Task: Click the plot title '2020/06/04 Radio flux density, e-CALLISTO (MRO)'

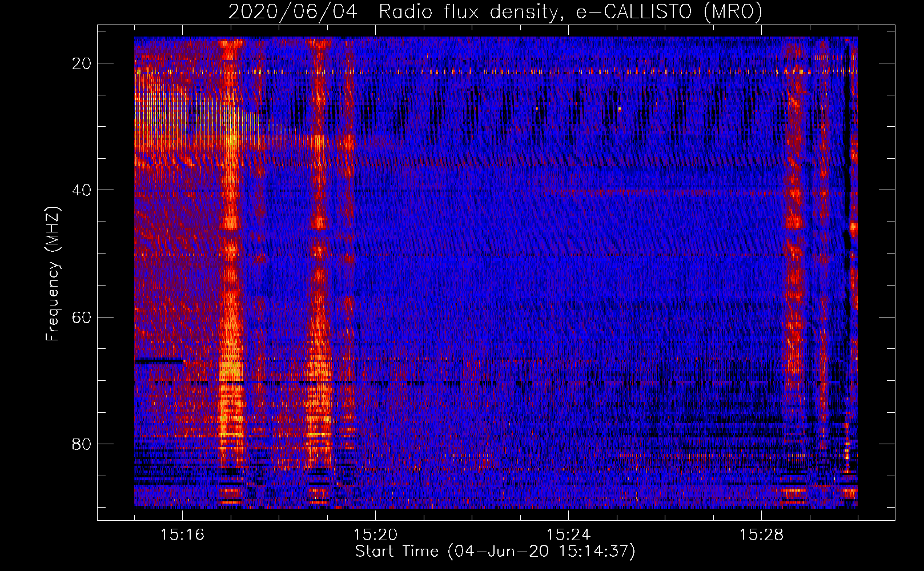Action: coord(495,11)
